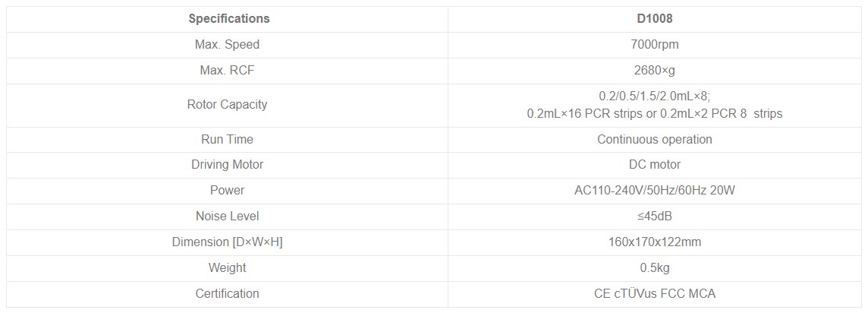Select the AC110-240V/50Hz/60Hz 20W value

655,191
